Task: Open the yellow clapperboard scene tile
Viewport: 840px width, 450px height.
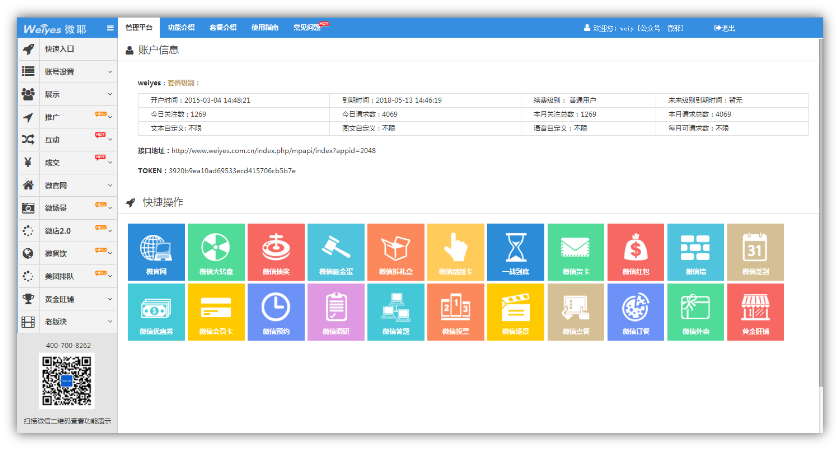Action: 516,312
